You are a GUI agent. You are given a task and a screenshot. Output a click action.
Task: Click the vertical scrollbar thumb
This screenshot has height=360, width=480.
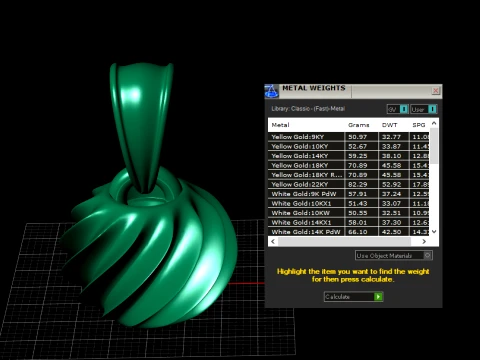coord(434,146)
